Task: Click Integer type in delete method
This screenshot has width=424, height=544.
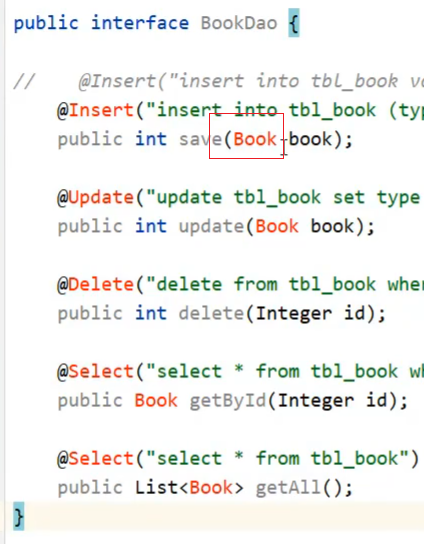Action: tap(294, 314)
